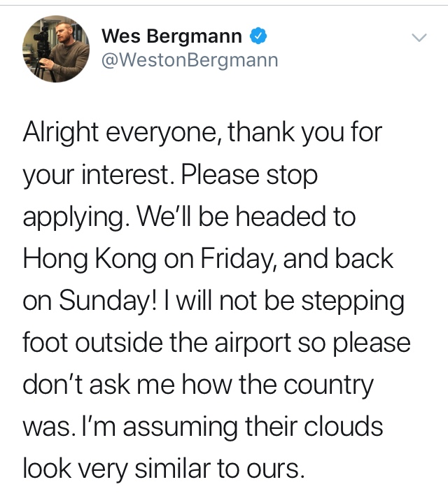448x503 pixels.
Task: Click the phrase "similar to ours."
Action: point(220,469)
